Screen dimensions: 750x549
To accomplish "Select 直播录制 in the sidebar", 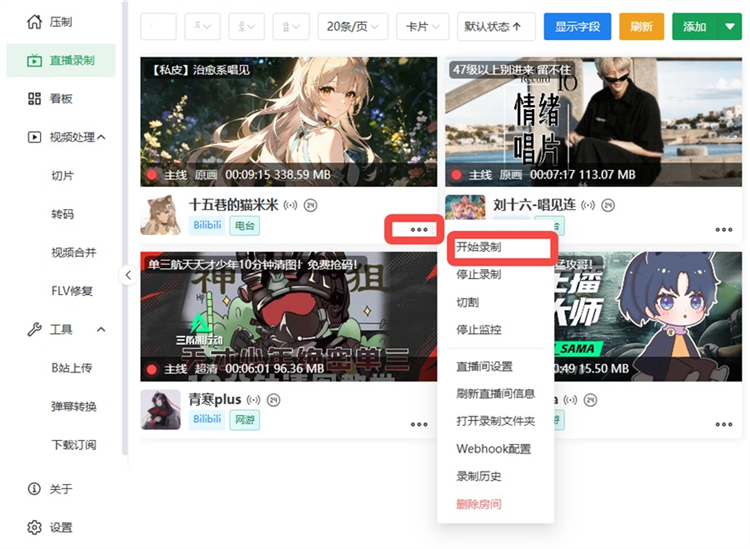I will (x=61, y=60).
